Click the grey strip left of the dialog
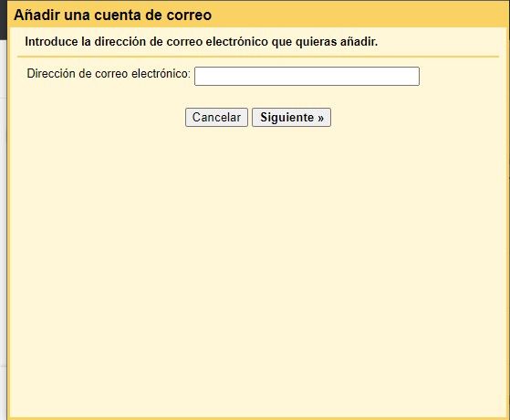 click(4, 228)
